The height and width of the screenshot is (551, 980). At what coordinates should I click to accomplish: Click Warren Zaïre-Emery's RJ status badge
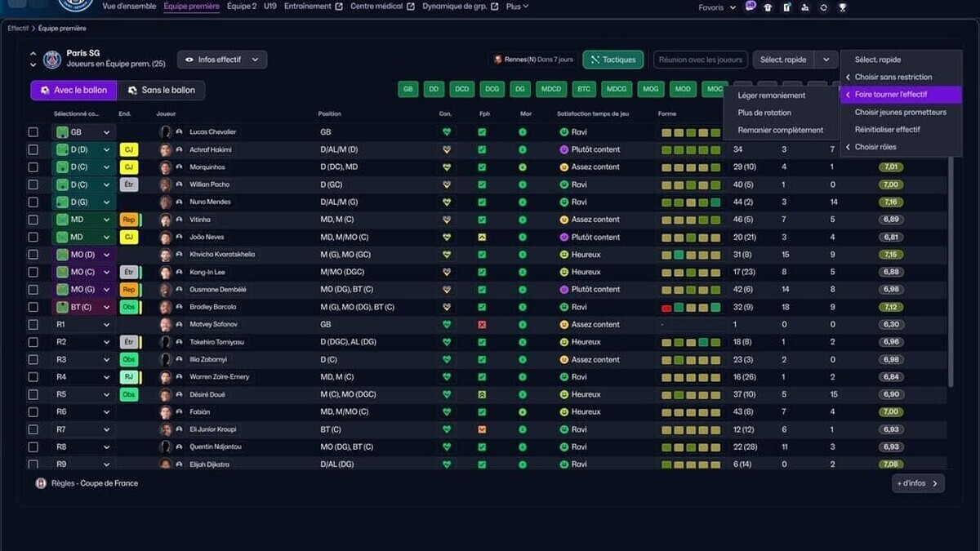pyautogui.click(x=128, y=377)
